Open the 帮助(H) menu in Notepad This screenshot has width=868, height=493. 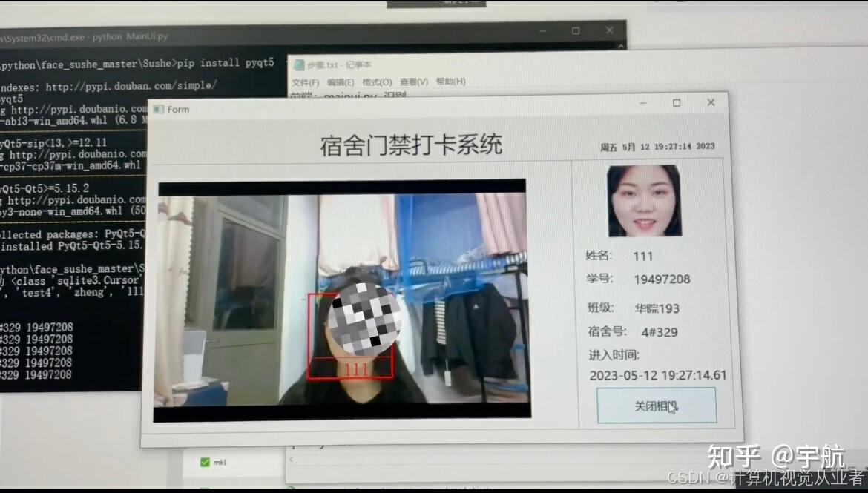(x=450, y=82)
